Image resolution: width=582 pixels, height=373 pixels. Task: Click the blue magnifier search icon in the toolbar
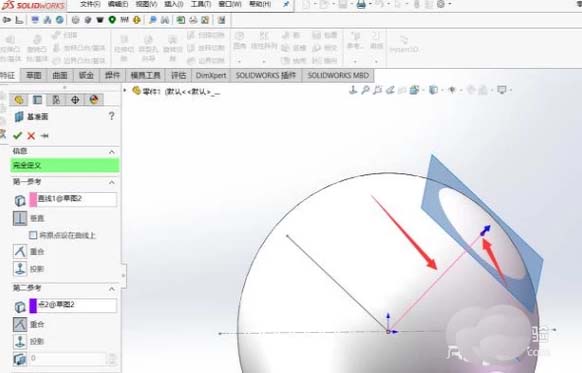click(x=153, y=20)
